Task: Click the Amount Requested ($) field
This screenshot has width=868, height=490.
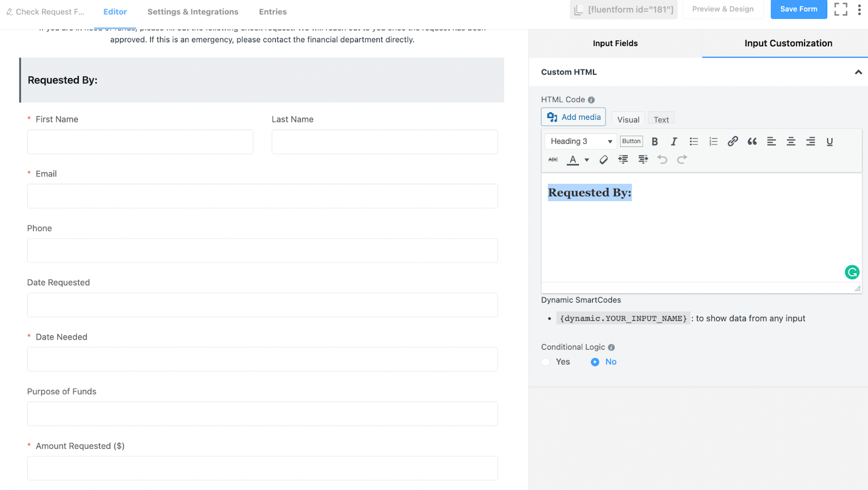Action: 263,468
